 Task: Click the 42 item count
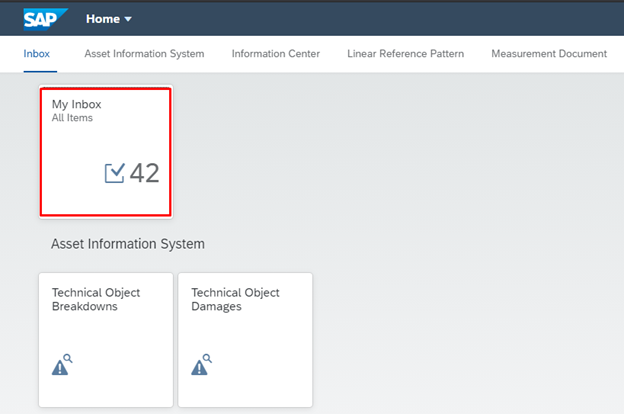[x=145, y=173]
